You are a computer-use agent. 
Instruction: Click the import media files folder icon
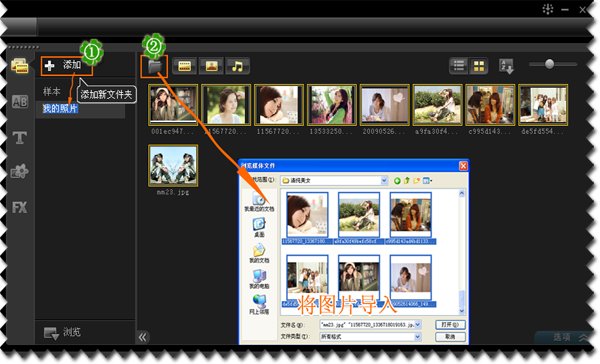(x=154, y=67)
